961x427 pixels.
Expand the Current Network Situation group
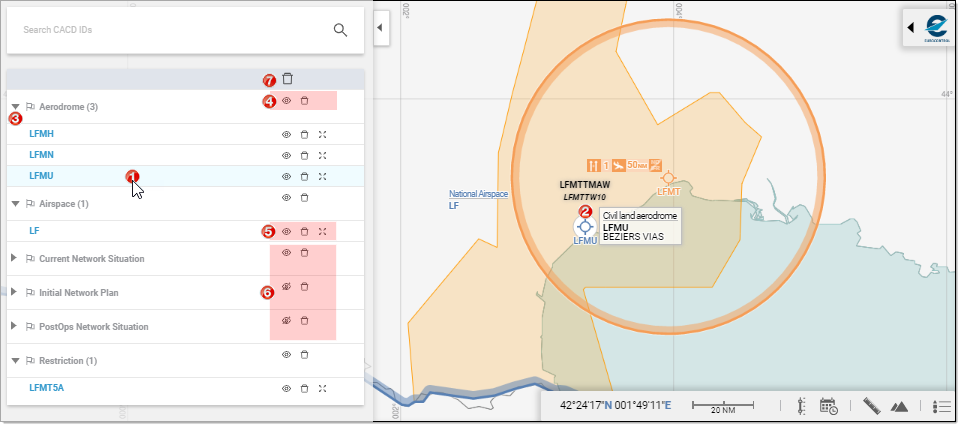point(14,259)
